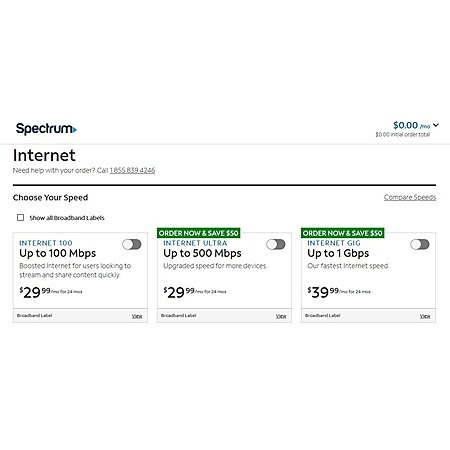The image size is (450, 450).
Task: Select the Up to 100 Mbps heading
Action: (58, 253)
